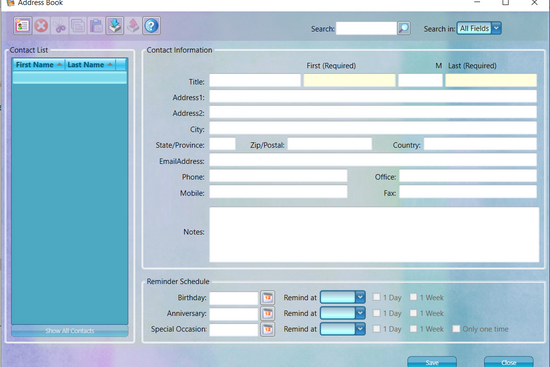This screenshot has width=550, height=367.
Task: Click the Fax input field
Action: pos(468,192)
